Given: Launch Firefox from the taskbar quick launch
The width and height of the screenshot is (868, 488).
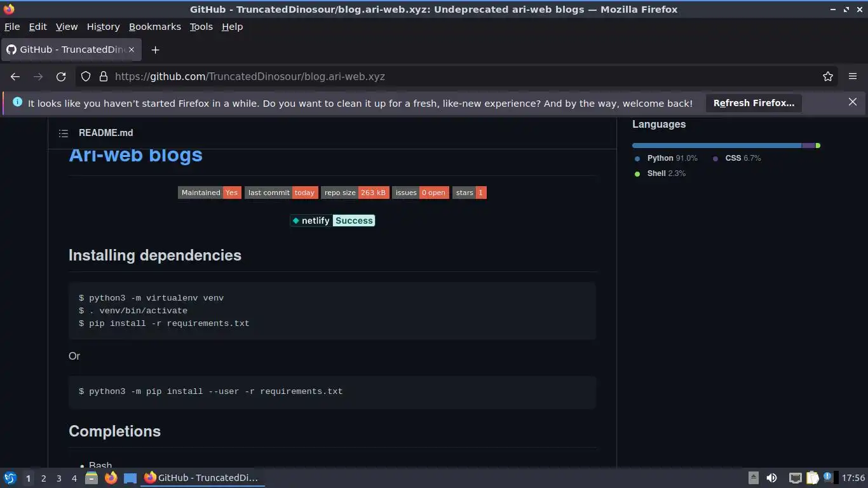Looking at the screenshot, I should [x=111, y=478].
